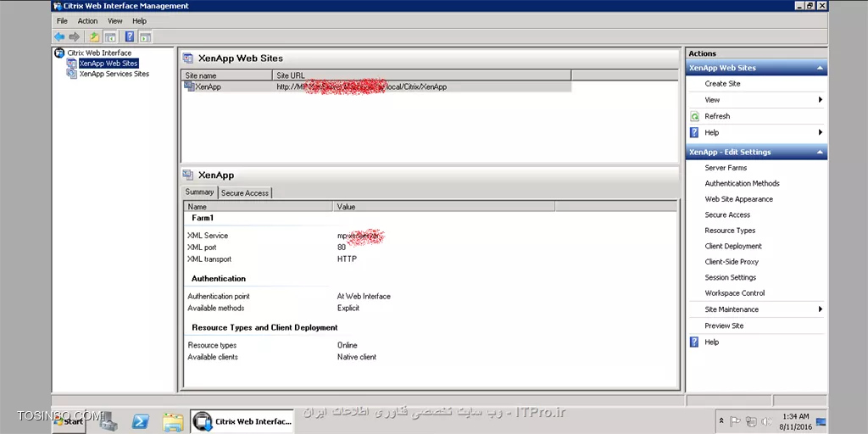The width and height of the screenshot is (868, 434).
Task: Select the 'Explicit' available methods value
Action: click(x=348, y=309)
